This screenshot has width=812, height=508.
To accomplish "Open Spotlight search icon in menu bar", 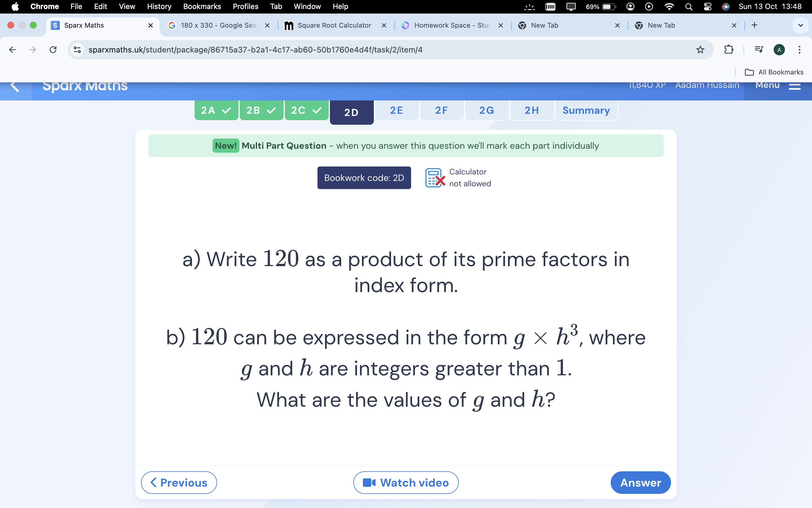I will click(689, 6).
